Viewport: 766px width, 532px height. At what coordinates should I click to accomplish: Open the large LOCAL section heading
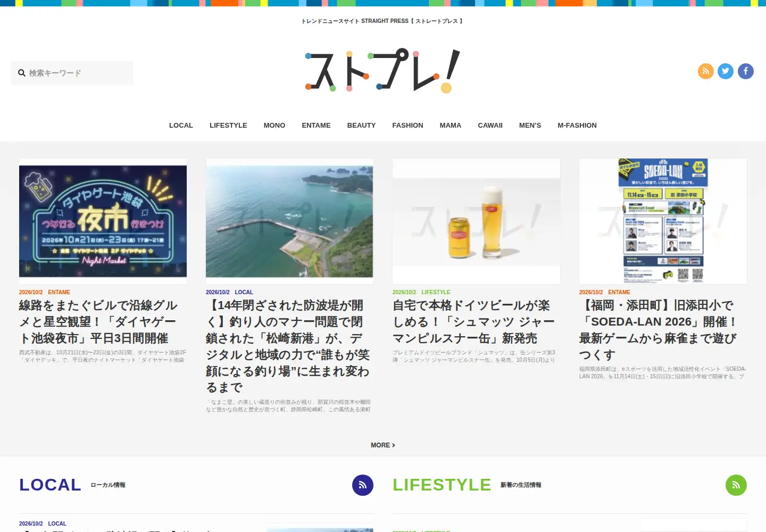click(50, 485)
